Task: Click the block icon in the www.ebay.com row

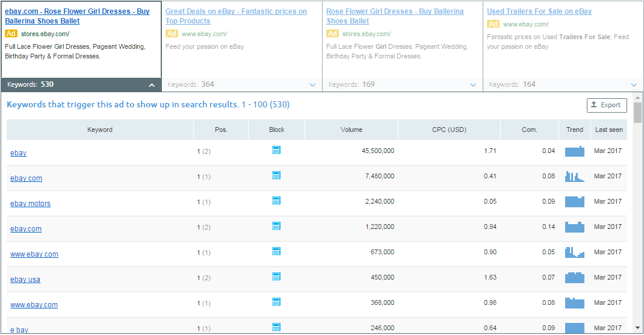Action: click(276, 302)
